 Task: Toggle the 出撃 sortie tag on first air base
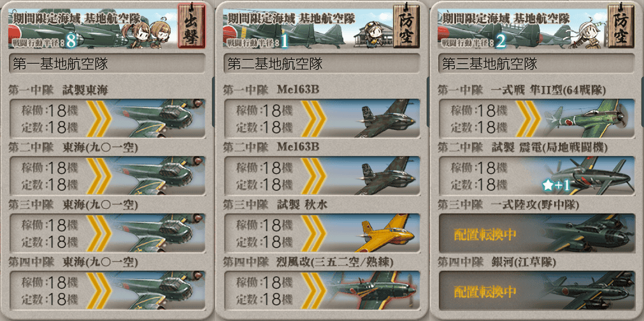191,25
